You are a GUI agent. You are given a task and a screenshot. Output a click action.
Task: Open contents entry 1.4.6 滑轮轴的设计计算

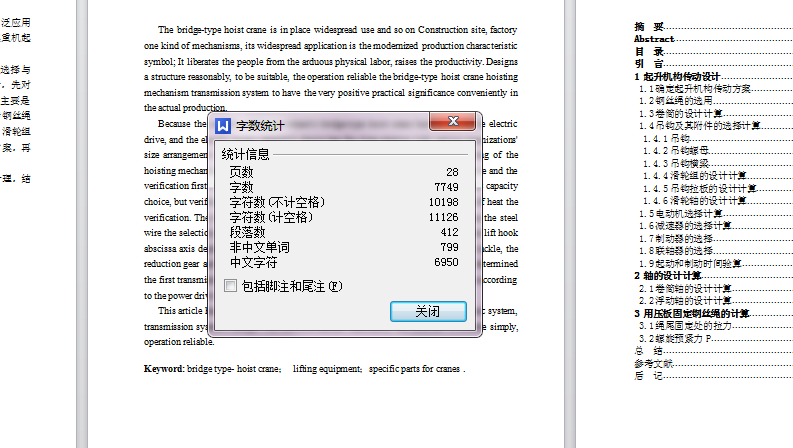click(x=718, y=201)
